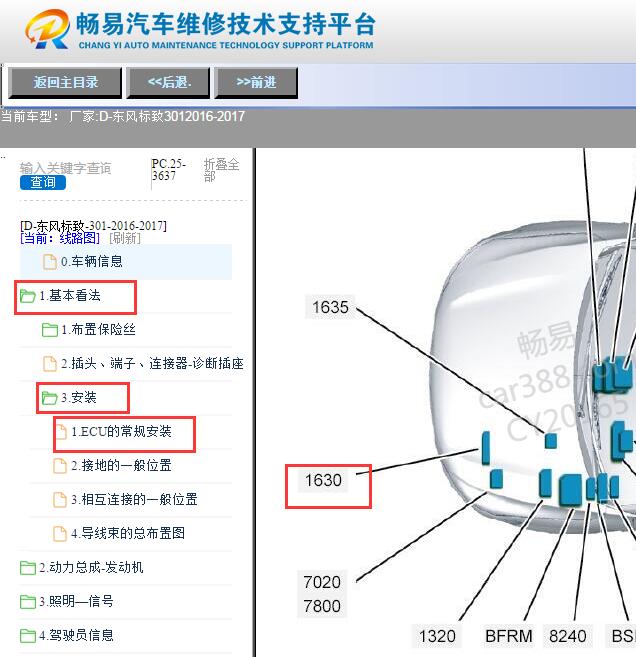Click the 当前：线路图 link

click(60, 238)
